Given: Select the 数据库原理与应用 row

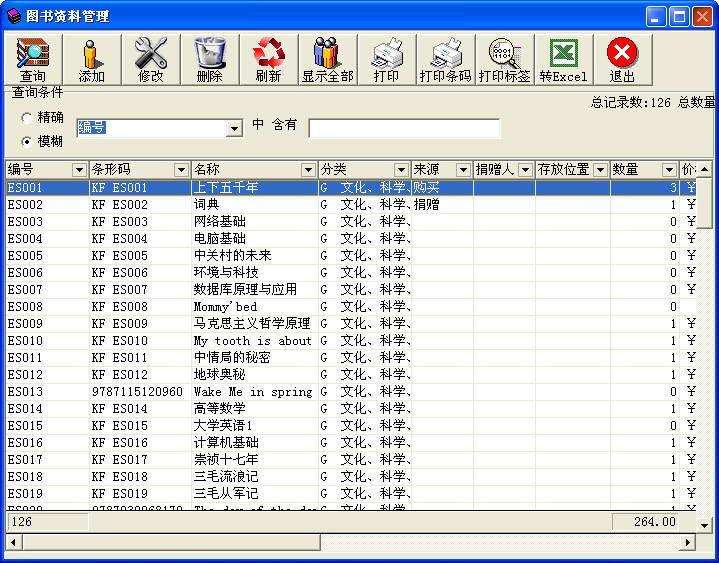Looking at the screenshot, I should (x=351, y=289).
